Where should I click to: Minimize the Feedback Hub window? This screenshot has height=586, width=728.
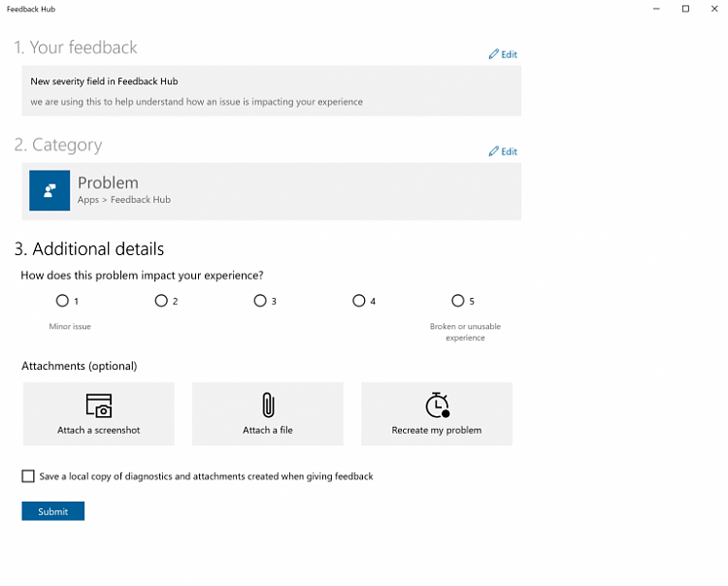(x=656, y=9)
